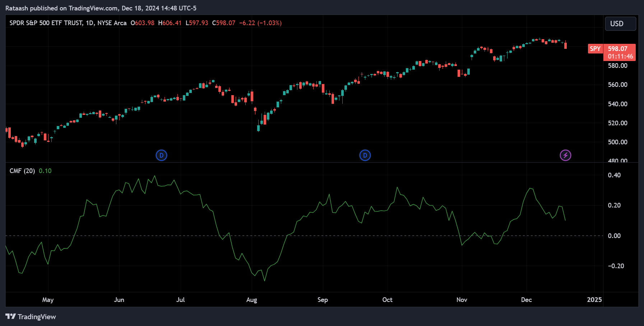
Task: Click the Oct label on time axis
Action: pos(387,300)
